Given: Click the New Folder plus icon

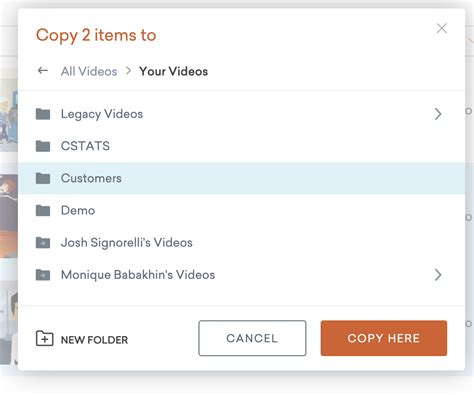Looking at the screenshot, I should pyautogui.click(x=44, y=338).
